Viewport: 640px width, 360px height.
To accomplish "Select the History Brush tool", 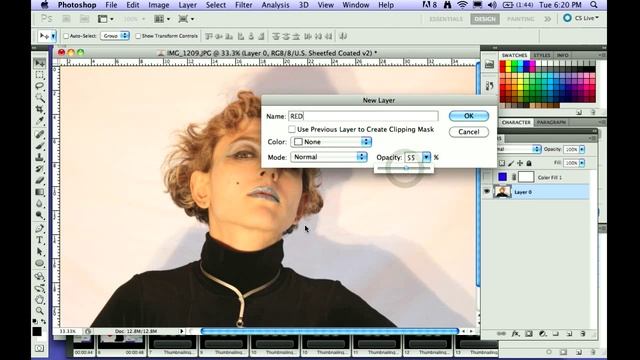I will (40, 169).
